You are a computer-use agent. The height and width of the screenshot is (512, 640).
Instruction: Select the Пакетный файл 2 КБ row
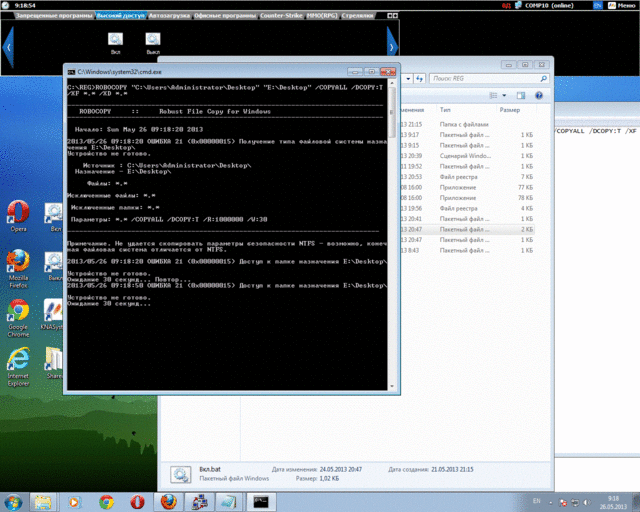(x=467, y=229)
